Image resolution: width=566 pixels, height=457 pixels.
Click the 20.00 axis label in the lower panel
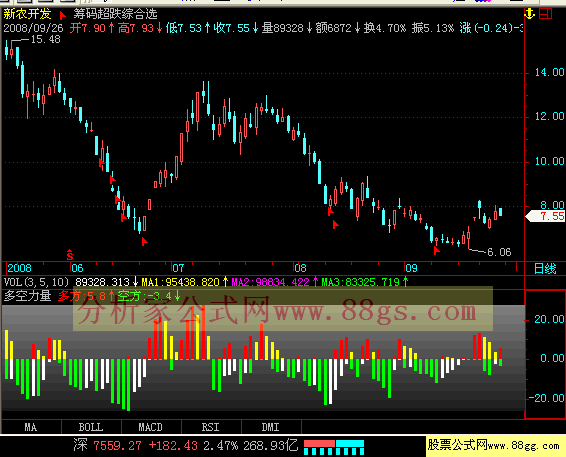549,319
